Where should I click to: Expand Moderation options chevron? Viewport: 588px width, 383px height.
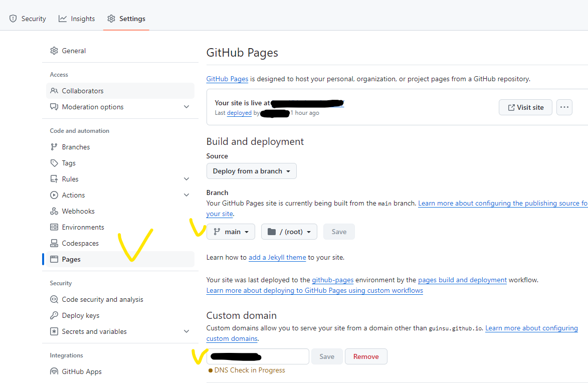pos(186,107)
